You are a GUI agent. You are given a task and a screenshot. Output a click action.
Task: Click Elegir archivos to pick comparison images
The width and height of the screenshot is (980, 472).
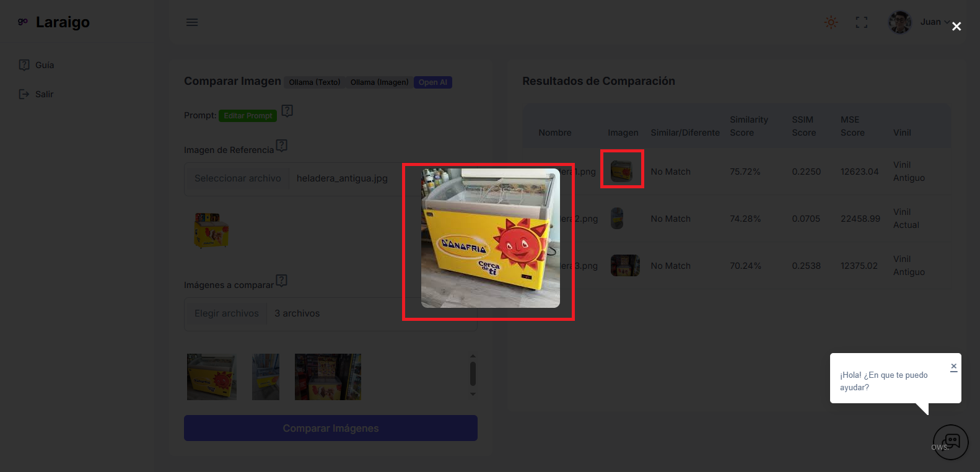tap(226, 313)
